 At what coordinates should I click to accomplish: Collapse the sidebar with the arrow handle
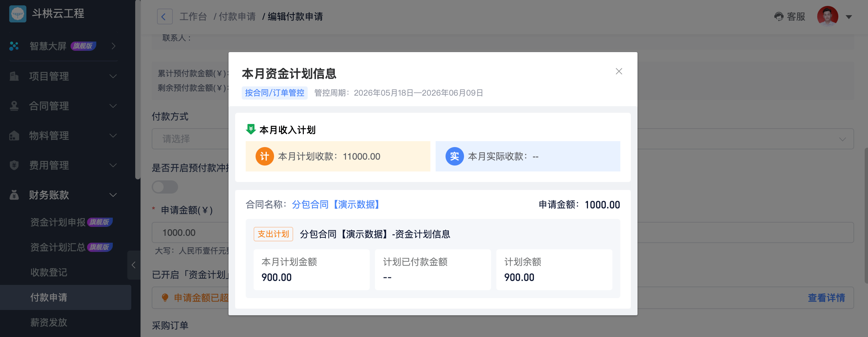tap(134, 265)
